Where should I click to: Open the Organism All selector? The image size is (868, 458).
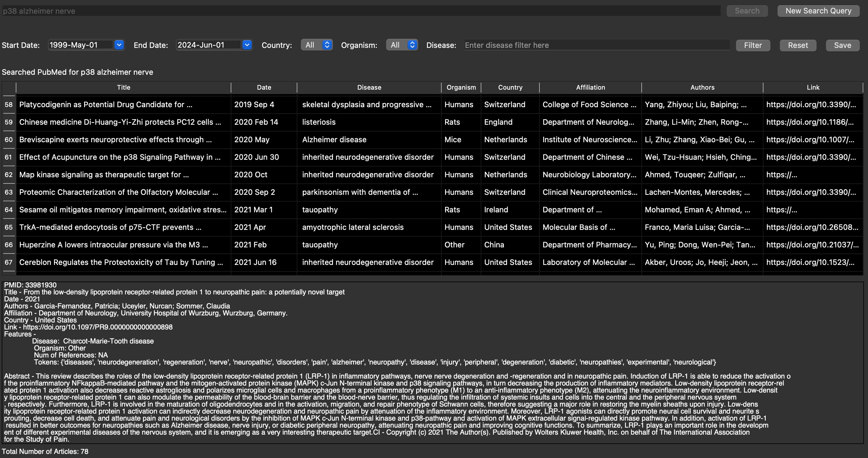tap(402, 45)
